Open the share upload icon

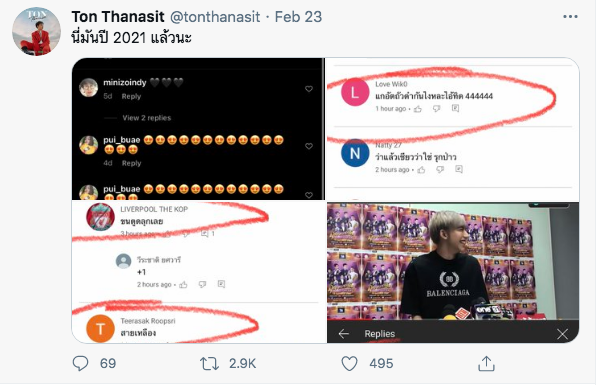[486, 363]
